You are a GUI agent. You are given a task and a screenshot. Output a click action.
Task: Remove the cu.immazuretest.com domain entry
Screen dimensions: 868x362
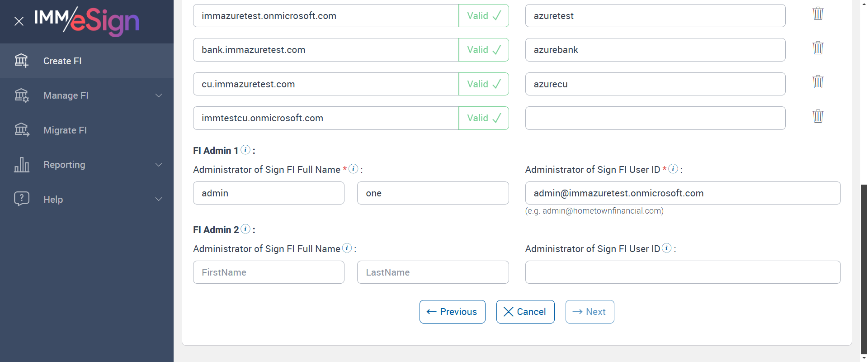818,82
